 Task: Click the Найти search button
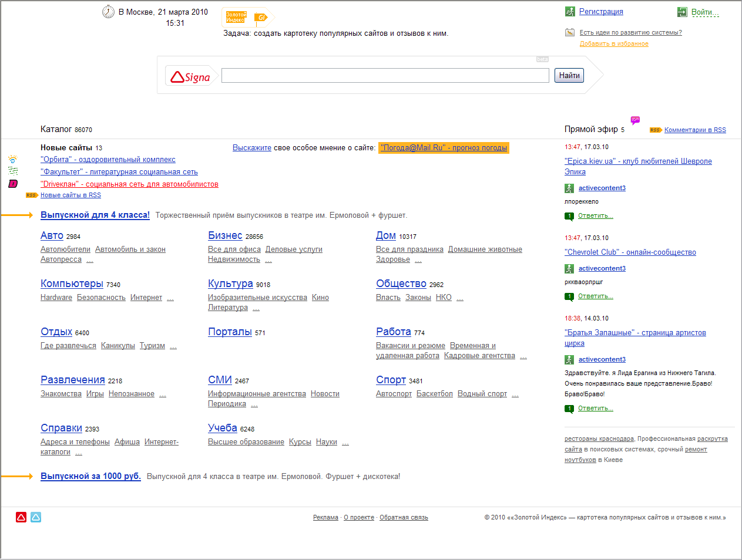(x=569, y=75)
